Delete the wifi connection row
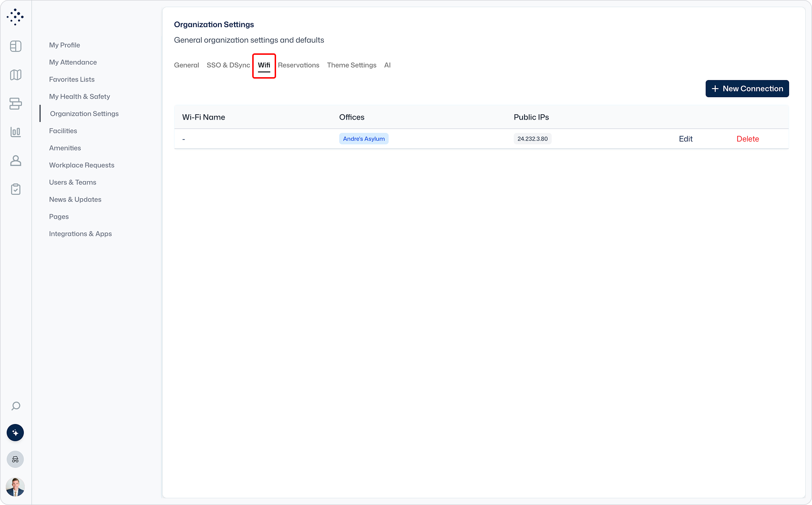 point(747,139)
